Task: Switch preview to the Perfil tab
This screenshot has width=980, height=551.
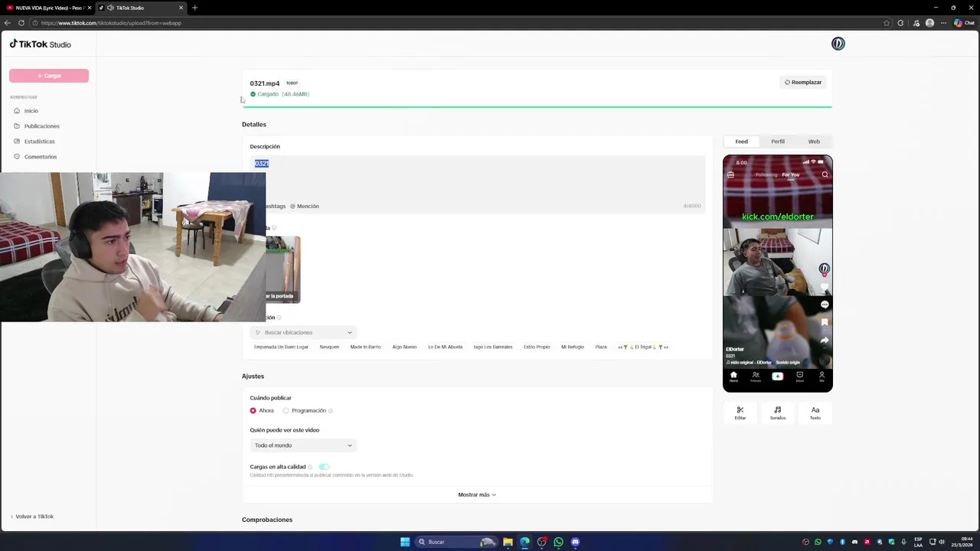Action: (778, 142)
